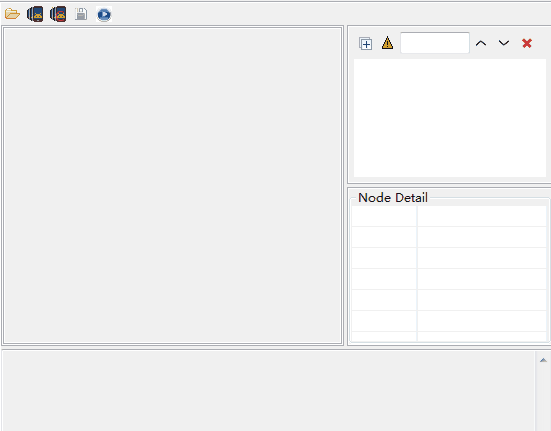Go to the previous search result using the up chevron

pyautogui.click(x=481, y=43)
